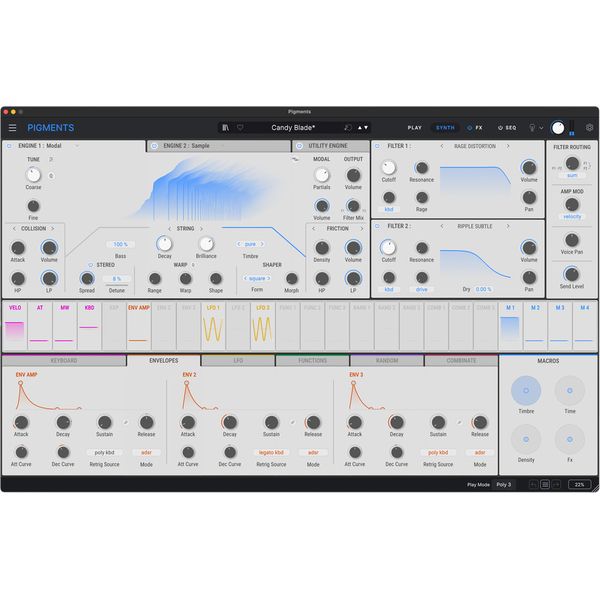The height and width of the screenshot is (600, 600).
Task: Click the master volume knob
Action: (x=558, y=128)
